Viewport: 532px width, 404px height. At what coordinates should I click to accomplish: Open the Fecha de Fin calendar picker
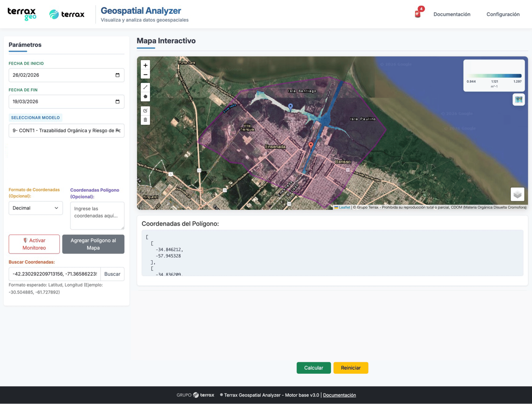click(117, 101)
